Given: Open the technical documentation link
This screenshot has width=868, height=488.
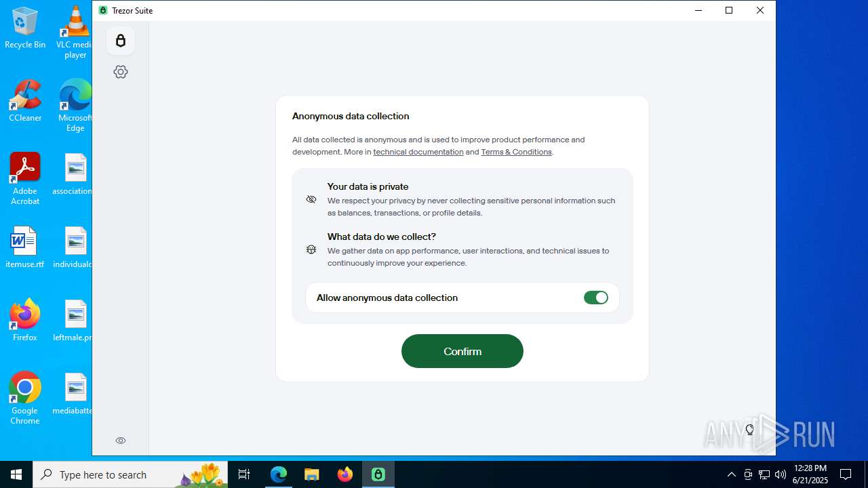Looking at the screenshot, I should [418, 152].
